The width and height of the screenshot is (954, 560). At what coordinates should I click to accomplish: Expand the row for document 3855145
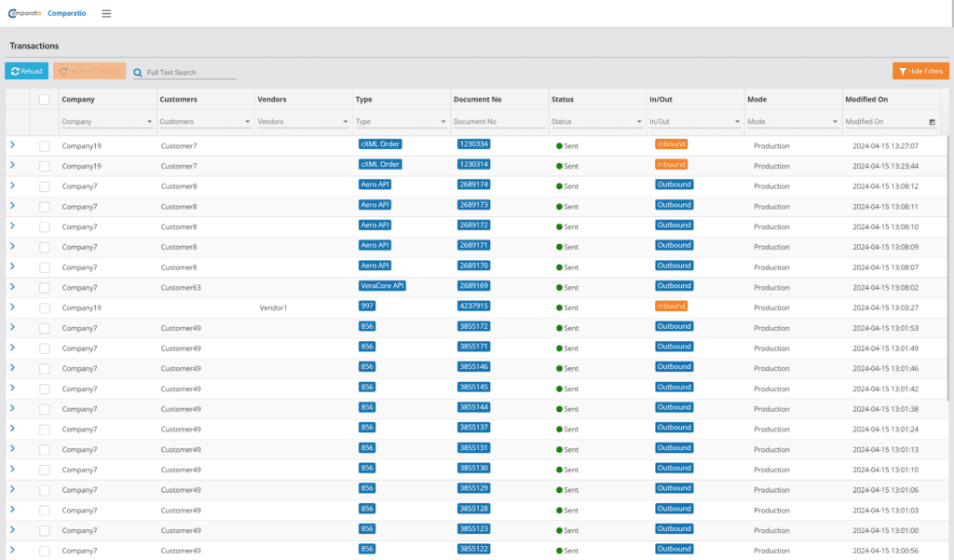point(12,388)
